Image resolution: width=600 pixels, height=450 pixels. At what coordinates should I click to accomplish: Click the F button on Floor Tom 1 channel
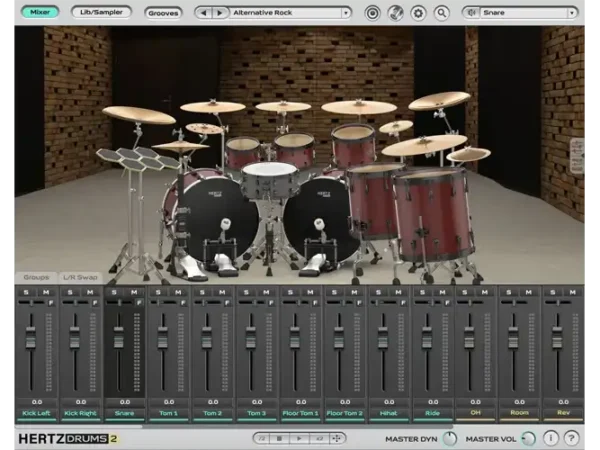tap(315, 303)
